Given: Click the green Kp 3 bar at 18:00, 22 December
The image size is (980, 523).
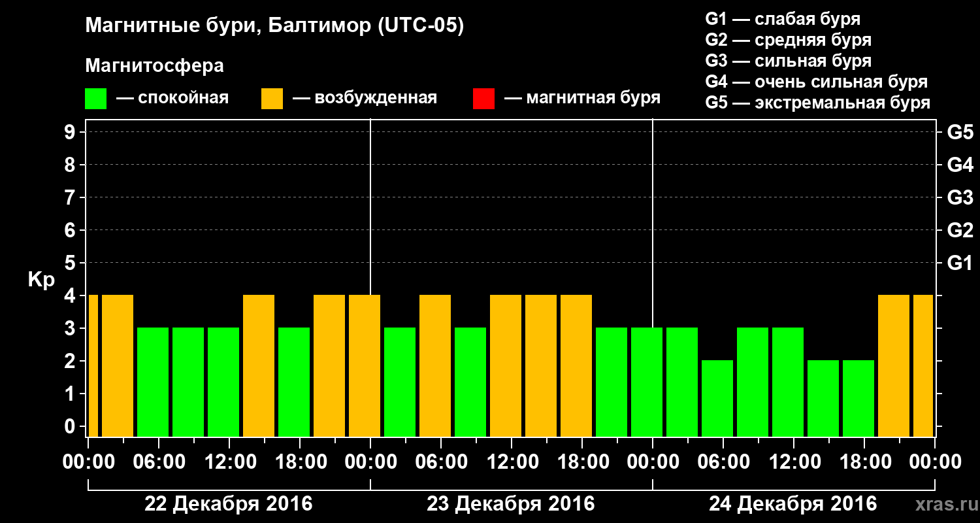Looking at the screenshot, I should (x=294, y=382).
